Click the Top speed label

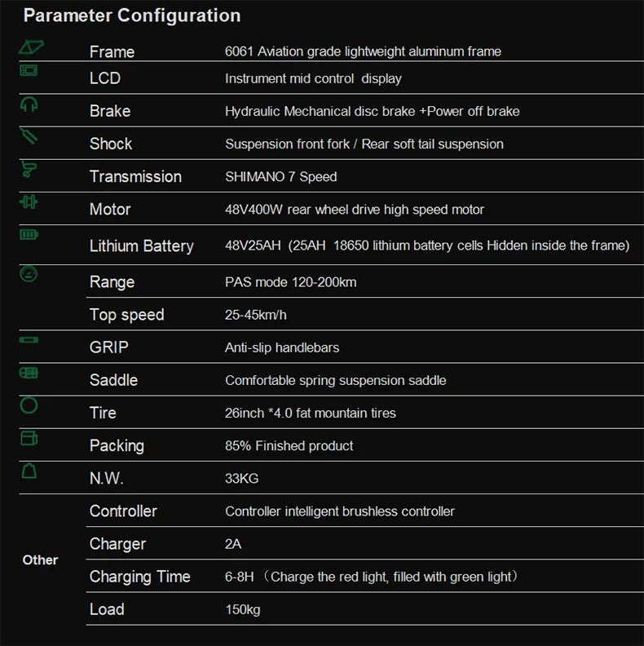click(126, 315)
